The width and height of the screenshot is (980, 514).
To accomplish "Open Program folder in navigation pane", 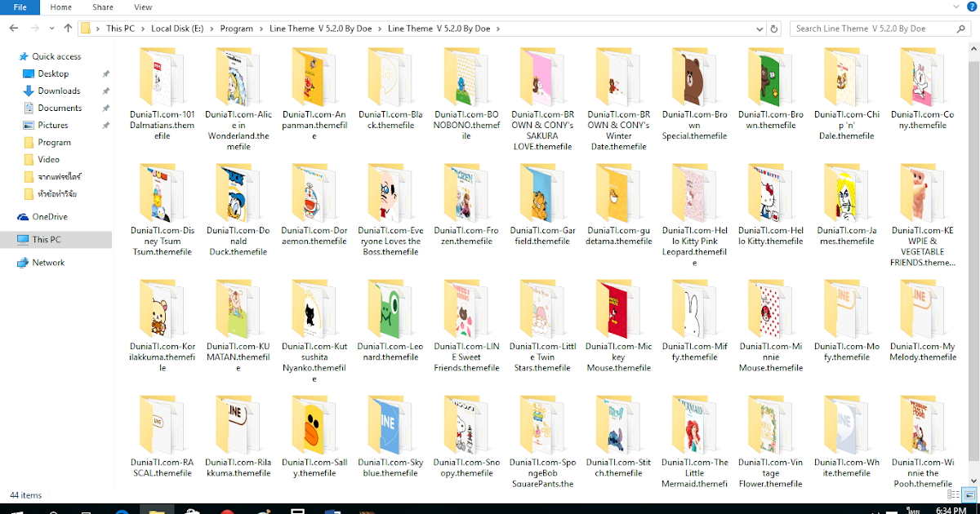I will tap(54, 142).
